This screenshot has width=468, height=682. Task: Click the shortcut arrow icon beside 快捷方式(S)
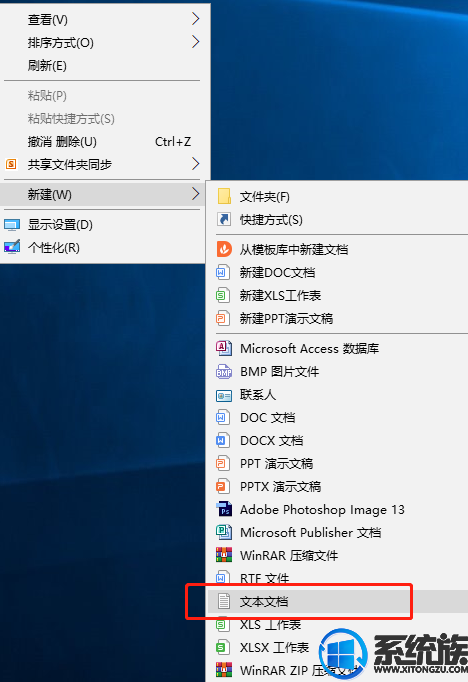(x=224, y=219)
